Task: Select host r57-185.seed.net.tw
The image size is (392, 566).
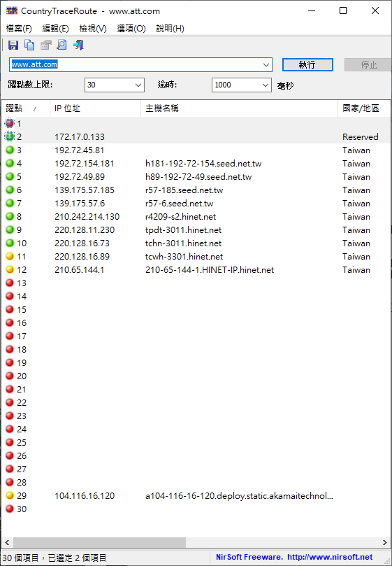Action: pos(184,190)
